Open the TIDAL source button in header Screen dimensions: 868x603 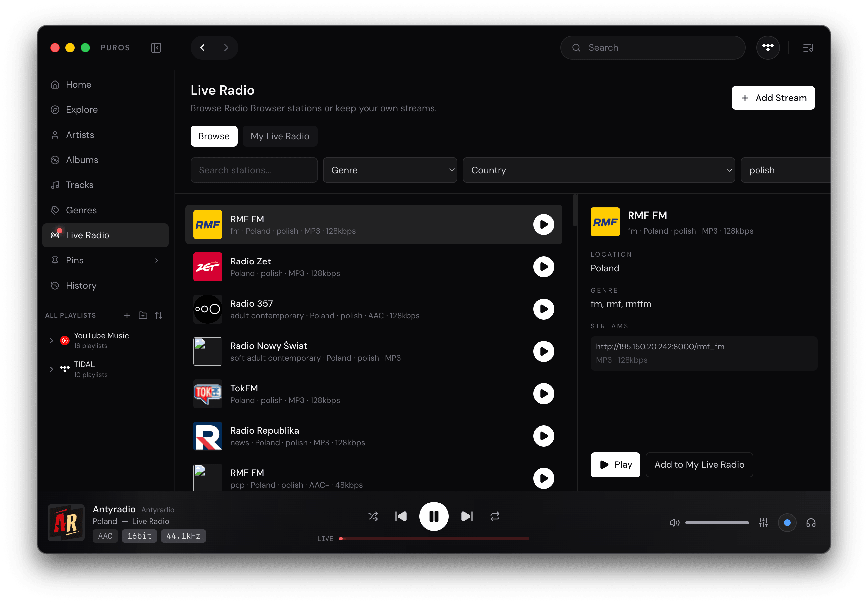pyautogui.click(x=767, y=48)
